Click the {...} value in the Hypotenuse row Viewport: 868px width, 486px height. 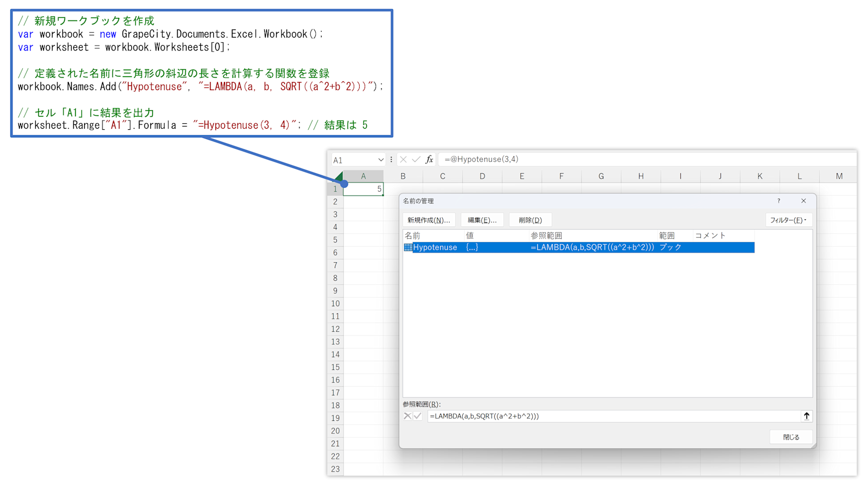pos(472,248)
